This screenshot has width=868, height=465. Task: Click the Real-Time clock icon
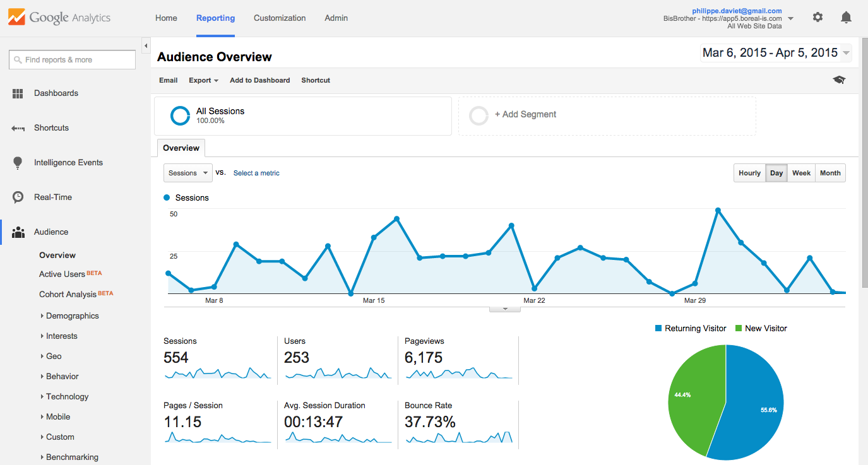18,197
